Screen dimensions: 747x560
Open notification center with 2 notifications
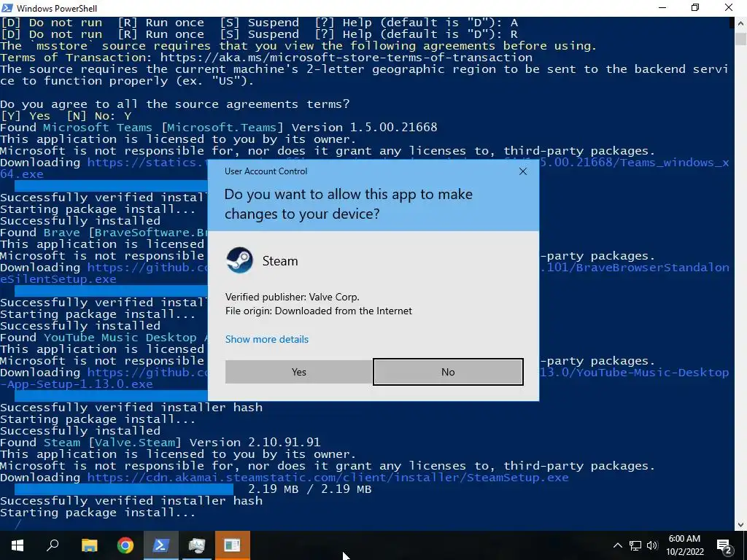(x=724, y=545)
